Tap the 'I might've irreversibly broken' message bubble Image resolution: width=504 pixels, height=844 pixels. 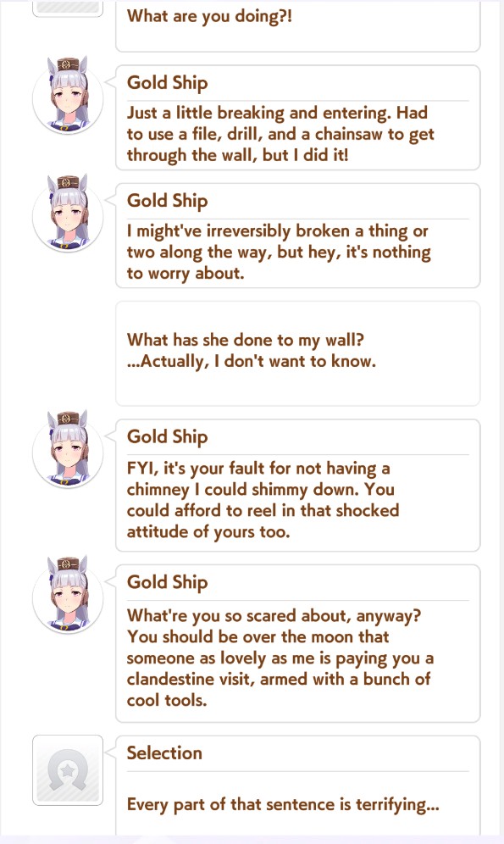297,236
